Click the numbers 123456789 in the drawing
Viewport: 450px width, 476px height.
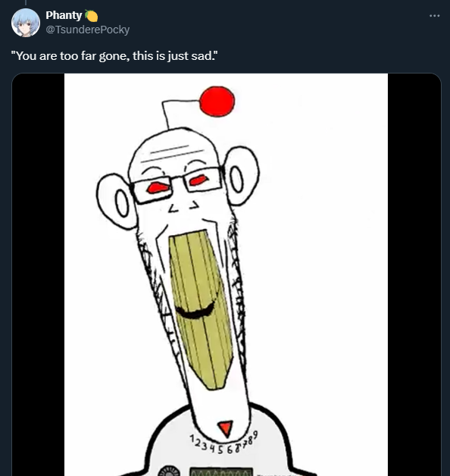pyautogui.click(x=224, y=444)
